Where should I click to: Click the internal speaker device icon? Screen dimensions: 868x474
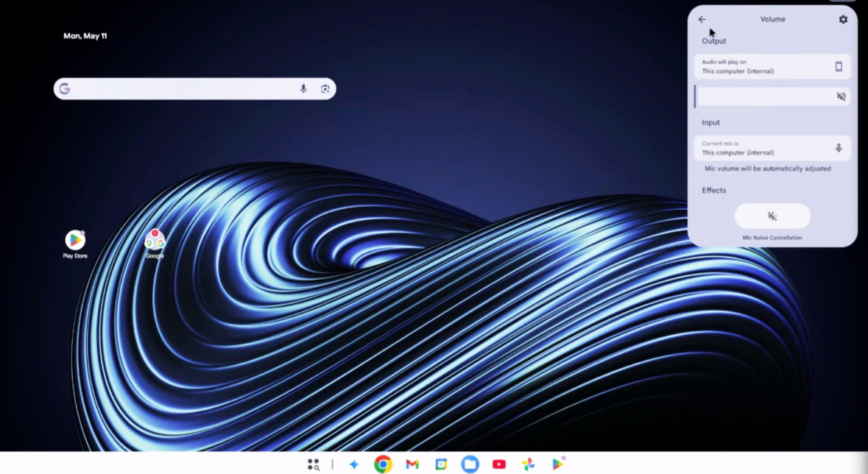[839, 66]
